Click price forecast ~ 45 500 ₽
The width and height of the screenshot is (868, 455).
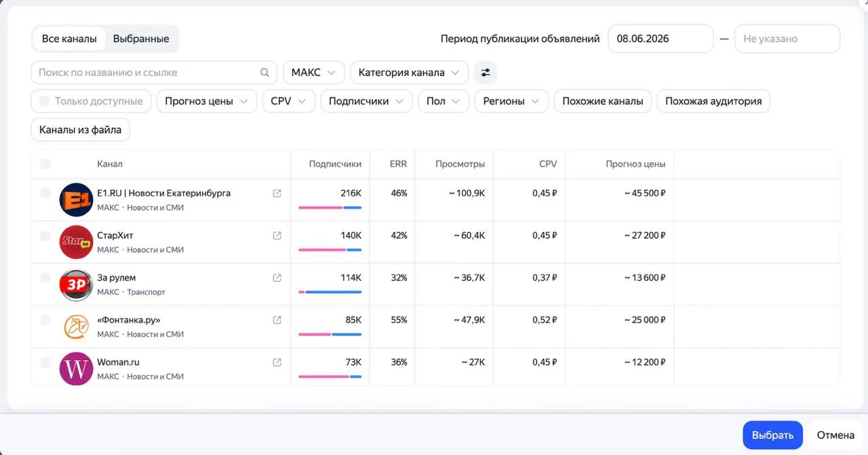tap(645, 193)
